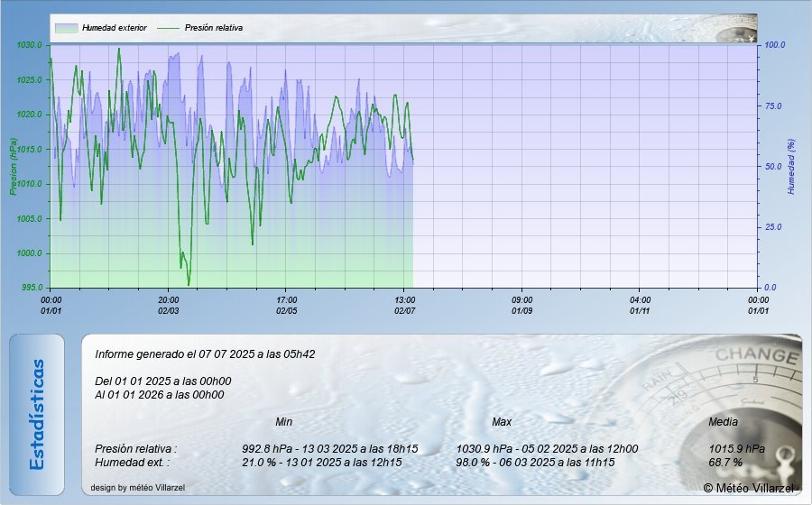Click the 0.0 humidity axis value
Image resolution: width=812 pixels, height=505 pixels.
click(x=771, y=288)
